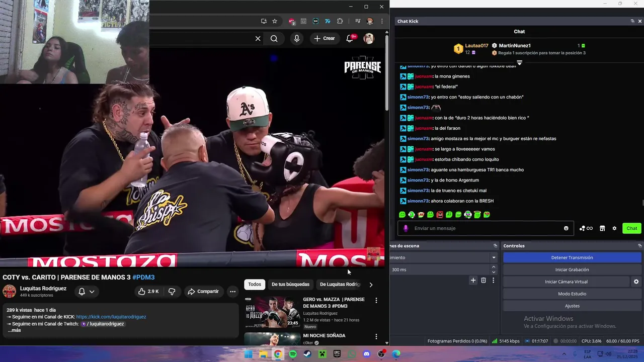Open more actions menu beside Compartir
Screen dimensions: 644x362
(x=232, y=292)
